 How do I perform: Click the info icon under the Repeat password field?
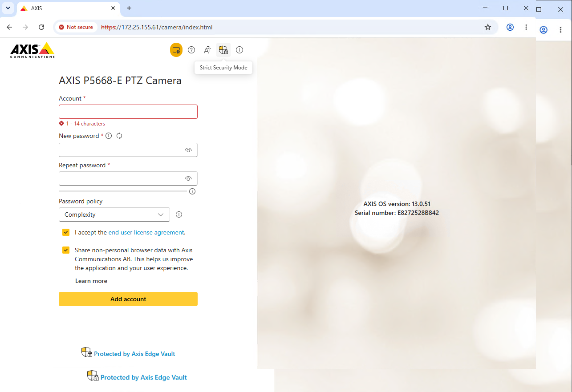pyautogui.click(x=192, y=191)
